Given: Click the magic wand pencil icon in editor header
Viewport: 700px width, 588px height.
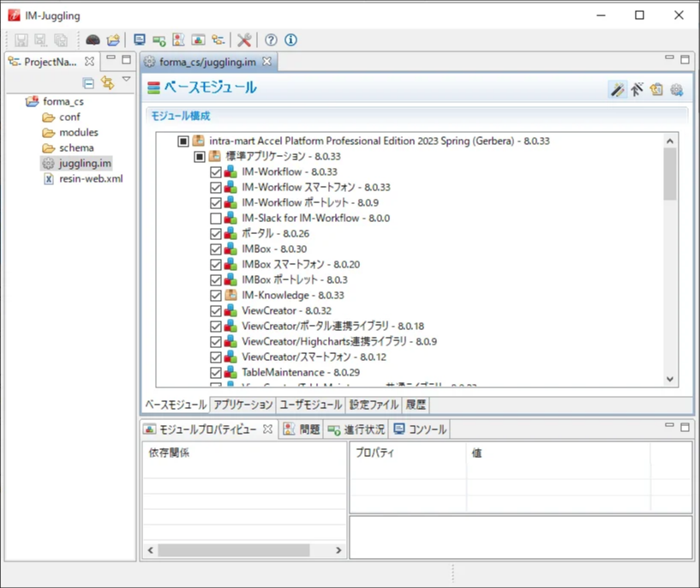Looking at the screenshot, I should click(616, 89).
